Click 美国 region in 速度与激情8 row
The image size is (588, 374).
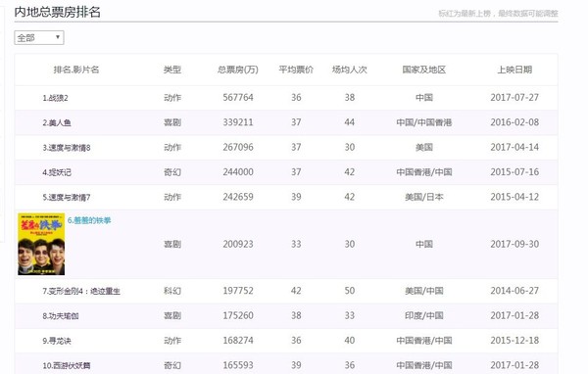424,147
